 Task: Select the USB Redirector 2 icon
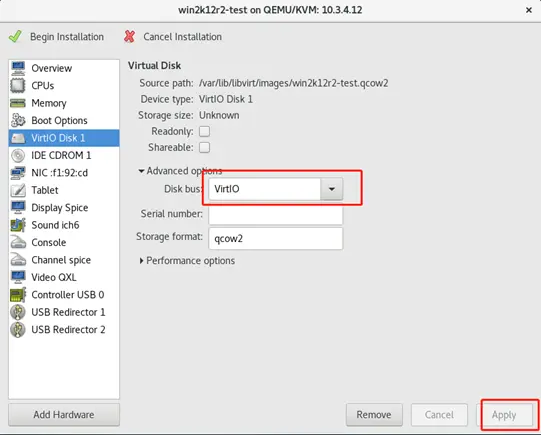click(x=18, y=329)
